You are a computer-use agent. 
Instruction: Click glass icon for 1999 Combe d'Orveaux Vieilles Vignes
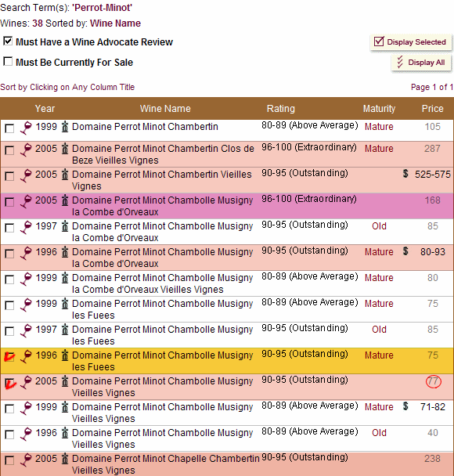26,279
